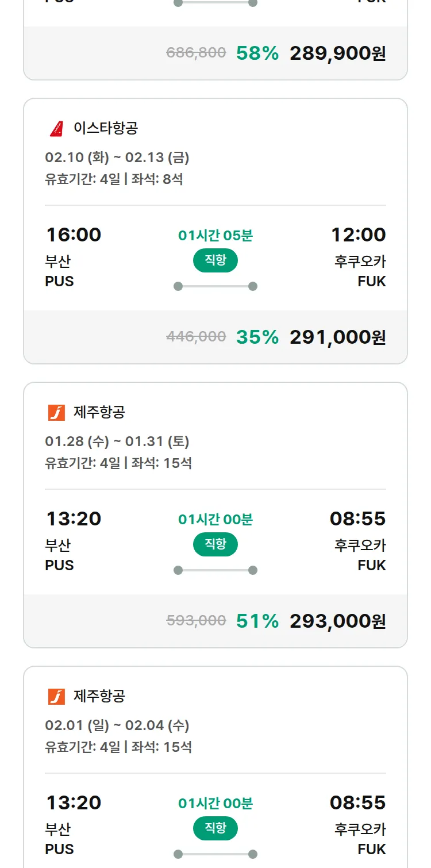Image resolution: width=431 pixels, height=868 pixels.
Task: Click the Jeju Air logo on the 01.28 flight
Action: coord(56,412)
